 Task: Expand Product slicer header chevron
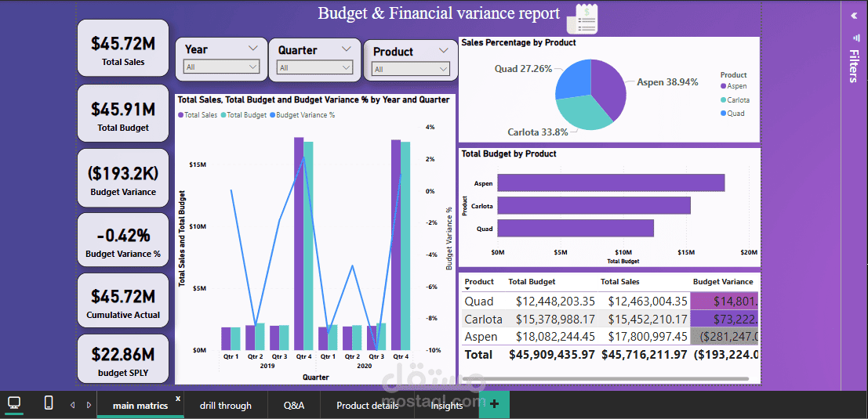point(444,50)
